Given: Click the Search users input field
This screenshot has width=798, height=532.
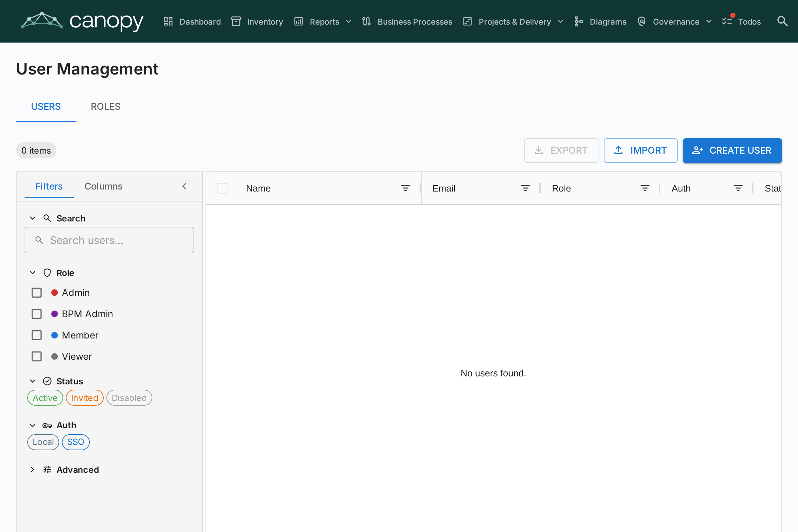Looking at the screenshot, I should 109,240.
